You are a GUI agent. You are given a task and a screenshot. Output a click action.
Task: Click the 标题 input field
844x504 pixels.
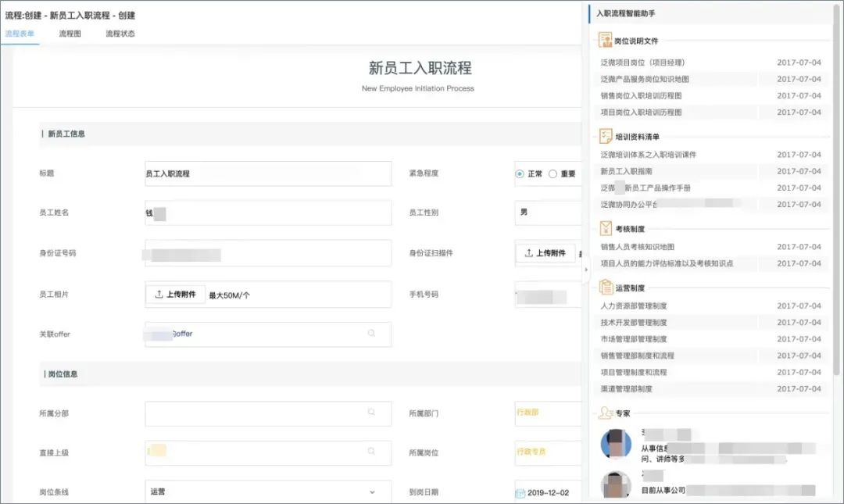[x=268, y=173]
